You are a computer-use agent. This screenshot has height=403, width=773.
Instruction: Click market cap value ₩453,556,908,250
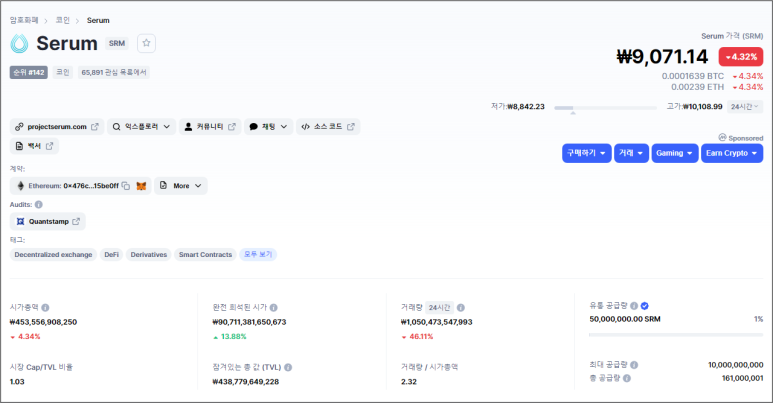click(43, 322)
